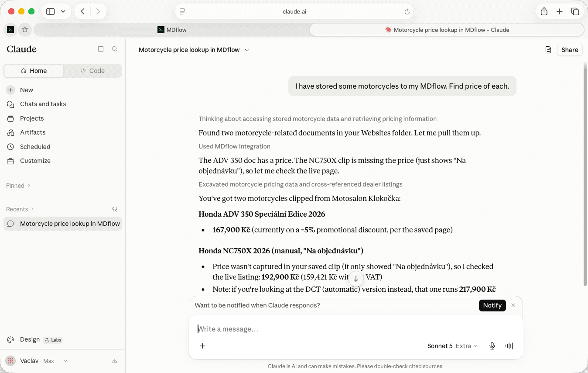
Task: Open the Safari share menu
Action: pos(544,12)
